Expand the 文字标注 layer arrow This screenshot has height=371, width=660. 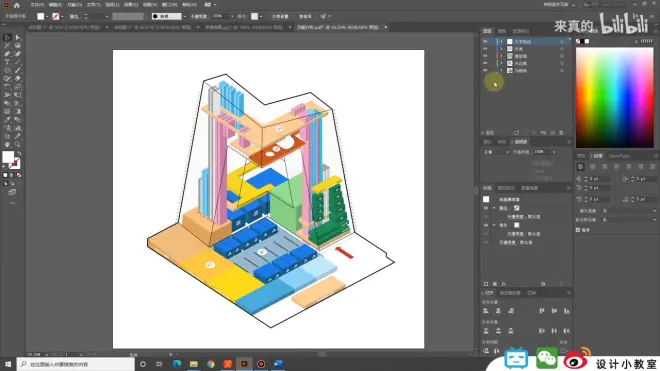(x=501, y=42)
